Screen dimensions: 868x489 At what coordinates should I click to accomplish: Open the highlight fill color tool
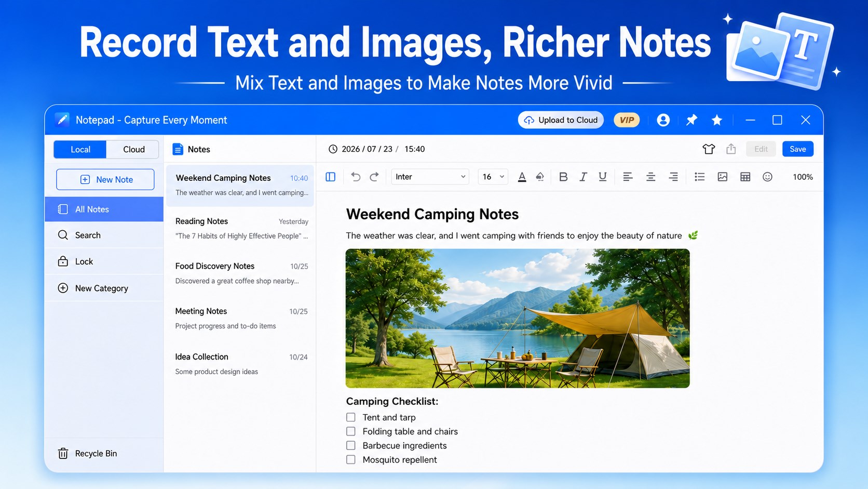[x=540, y=177]
